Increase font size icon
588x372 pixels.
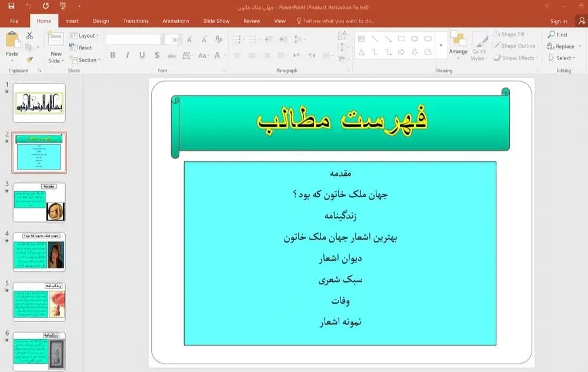point(190,39)
